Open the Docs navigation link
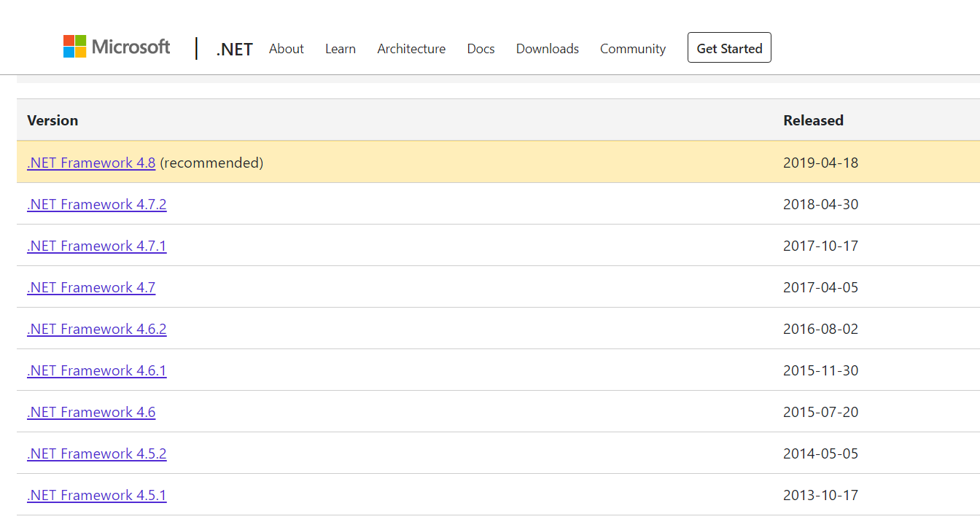 tap(481, 49)
